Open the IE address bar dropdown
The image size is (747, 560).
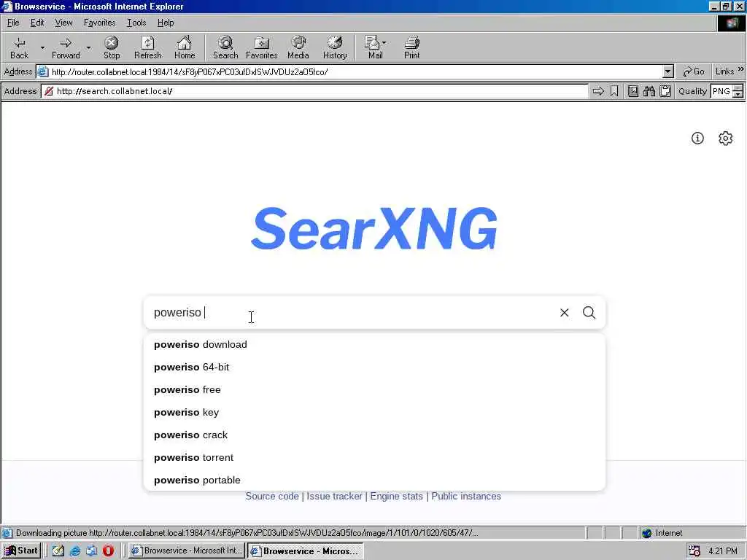tap(668, 72)
